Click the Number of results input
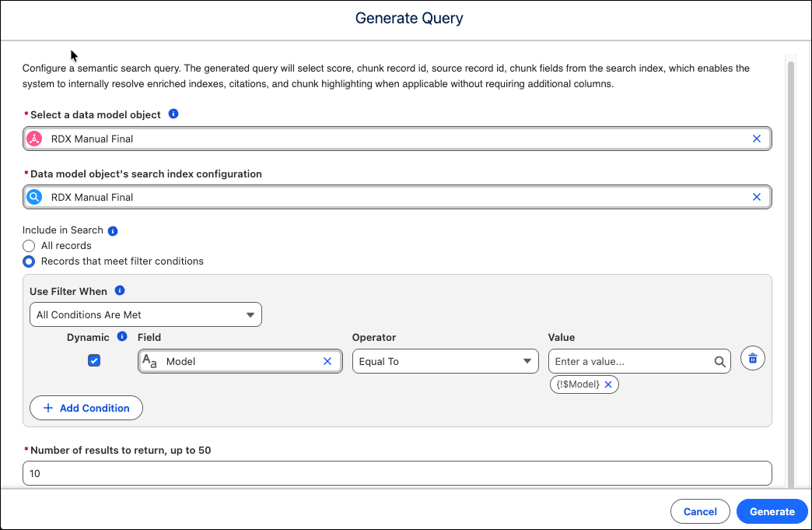Screen dimensions: 812x530 point(397,473)
